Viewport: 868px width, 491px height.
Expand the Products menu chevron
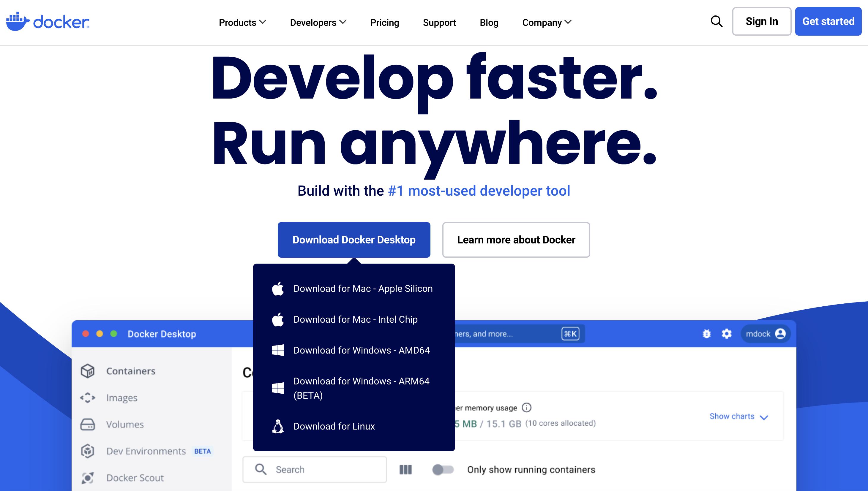tap(263, 22)
